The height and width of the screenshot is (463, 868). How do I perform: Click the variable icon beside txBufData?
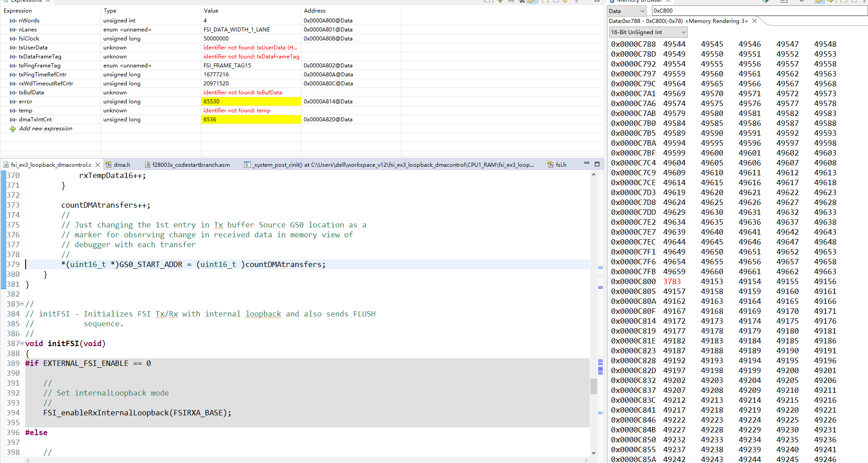13,93
